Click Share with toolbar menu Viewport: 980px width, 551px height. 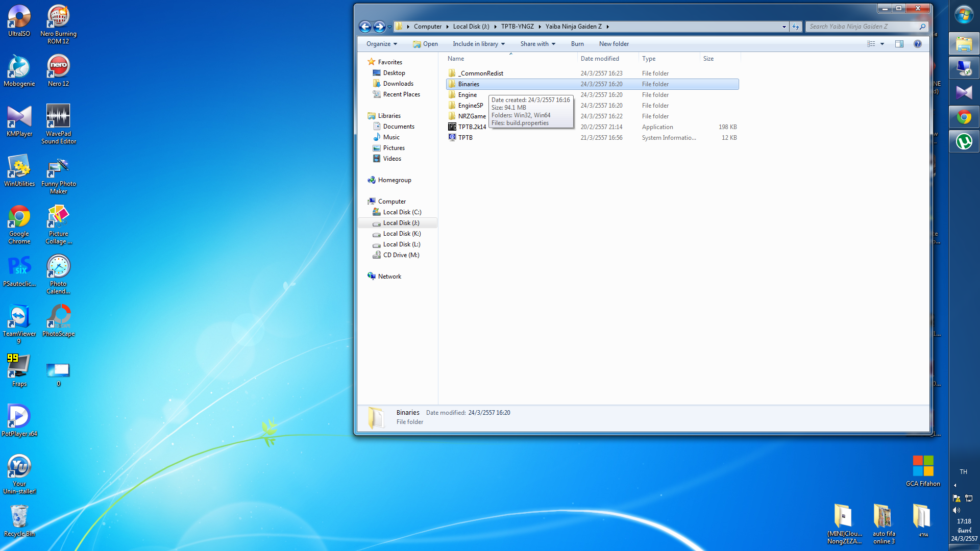[x=537, y=44]
